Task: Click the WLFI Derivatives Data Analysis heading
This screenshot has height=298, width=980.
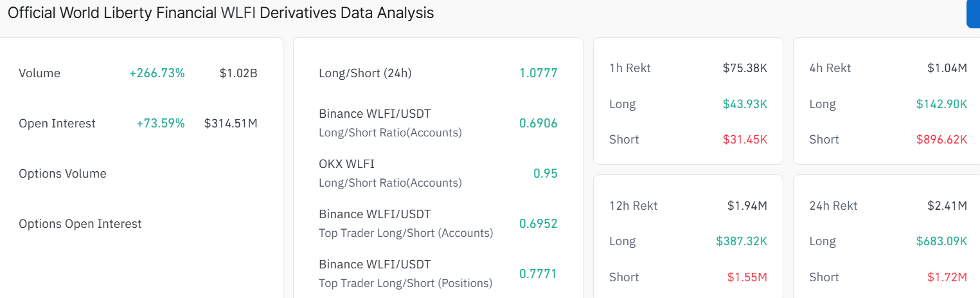Action: [x=220, y=13]
